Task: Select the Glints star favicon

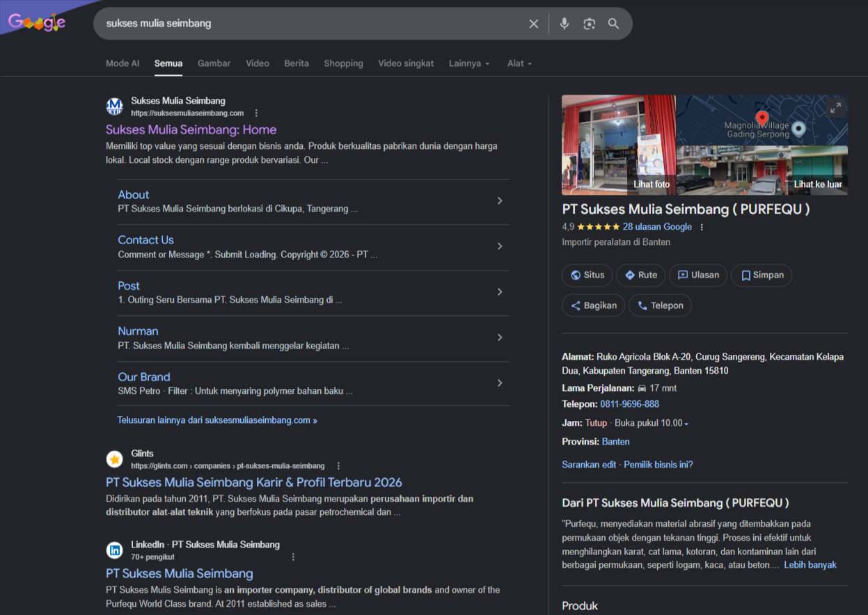Action: pos(115,459)
